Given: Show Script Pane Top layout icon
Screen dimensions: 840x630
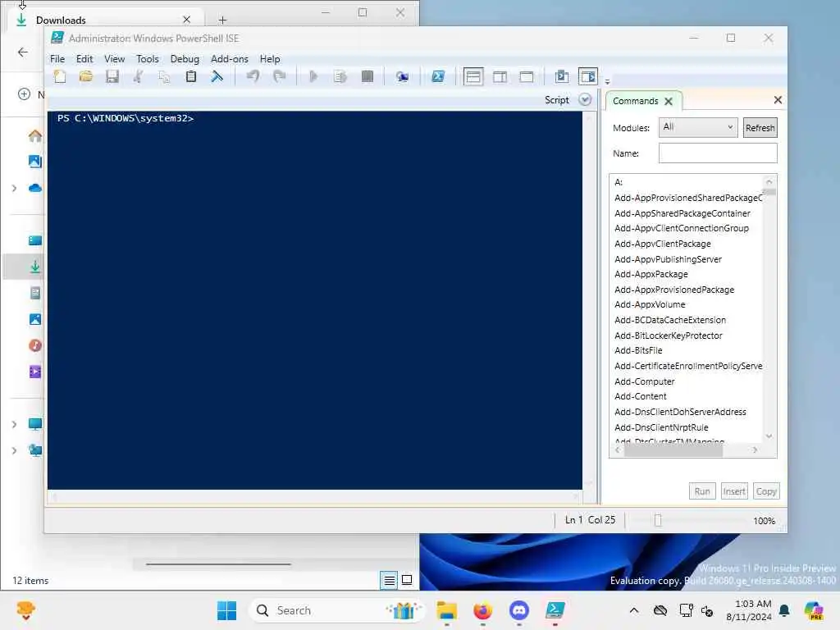Looking at the screenshot, I should 473,76.
